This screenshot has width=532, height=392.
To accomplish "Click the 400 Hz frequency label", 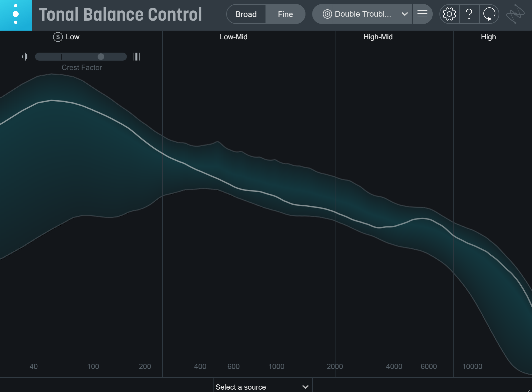I will click(200, 367).
